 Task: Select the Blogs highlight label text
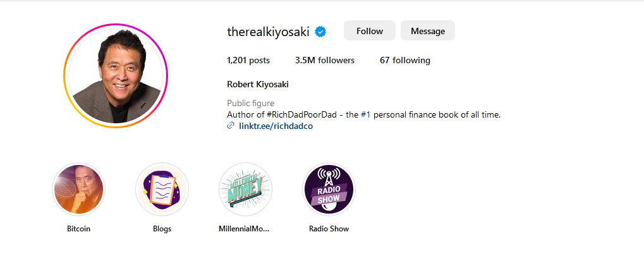[x=162, y=229]
